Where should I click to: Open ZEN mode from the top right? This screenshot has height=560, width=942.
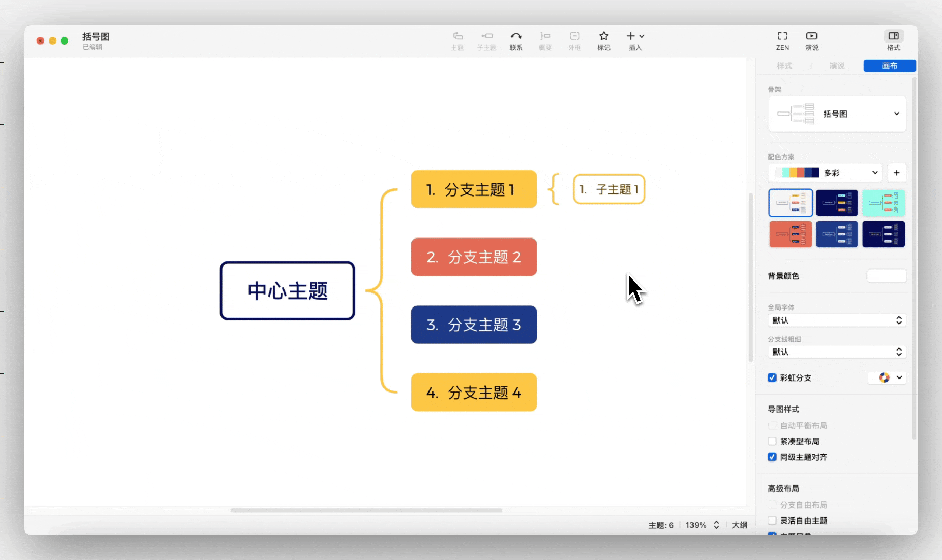782,40
